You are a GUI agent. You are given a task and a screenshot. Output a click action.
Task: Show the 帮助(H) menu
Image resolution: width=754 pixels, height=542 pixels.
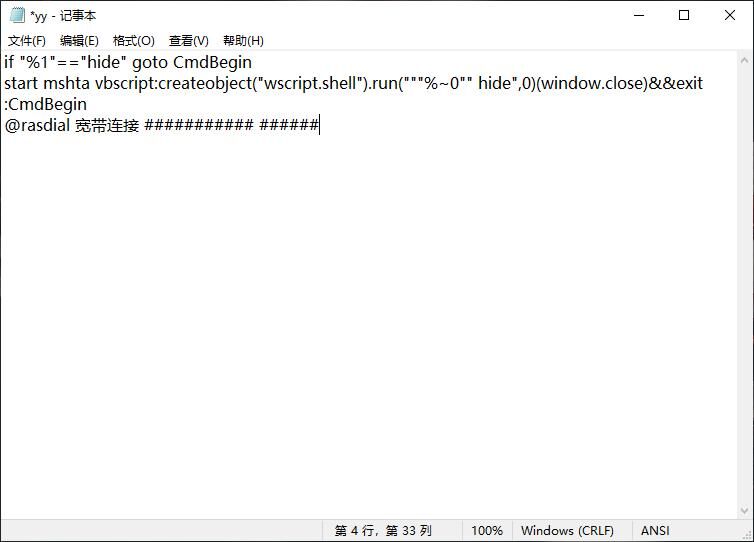(x=243, y=41)
